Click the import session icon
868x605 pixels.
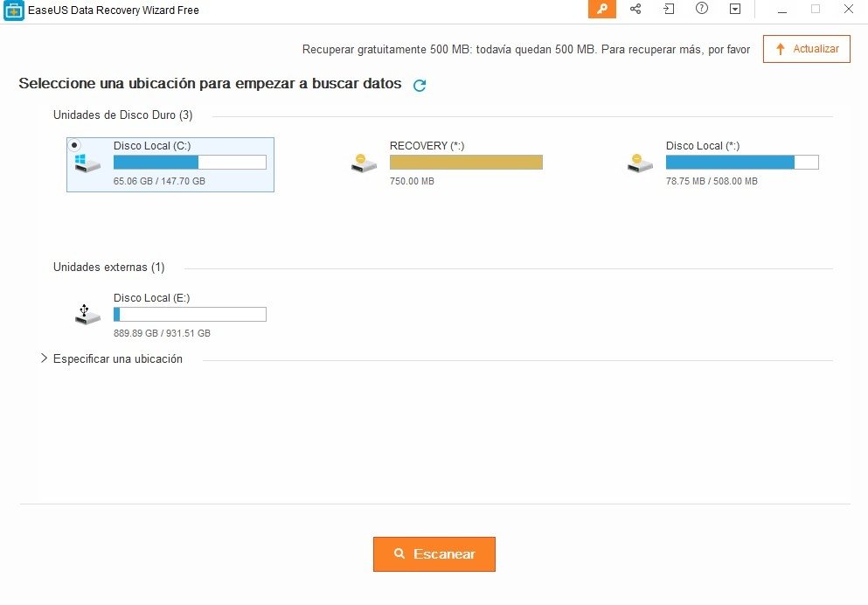[x=669, y=9]
